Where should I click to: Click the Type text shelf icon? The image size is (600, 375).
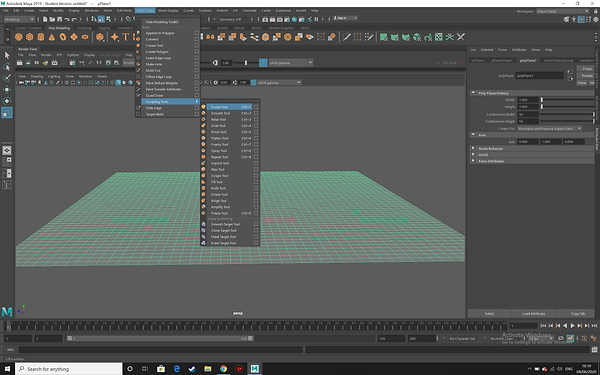coord(125,37)
